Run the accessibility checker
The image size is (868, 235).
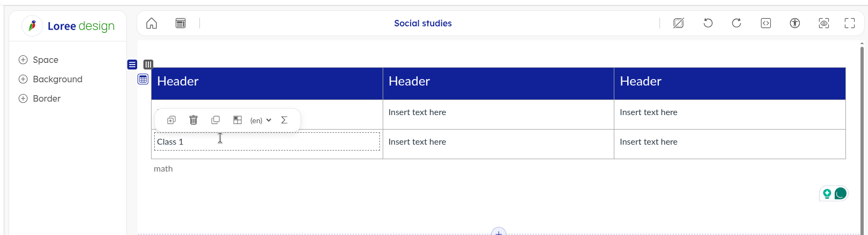pyautogui.click(x=795, y=23)
